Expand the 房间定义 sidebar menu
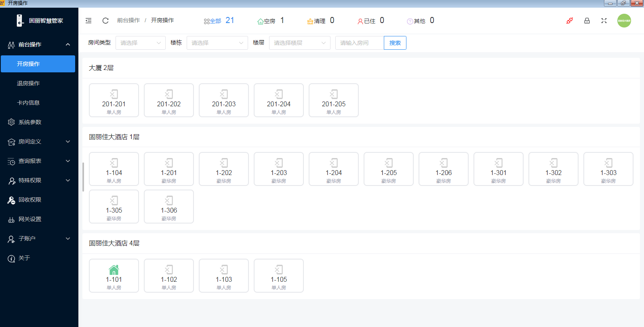Image resolution: width=644 pixels, height=327 pixels. click(39, 141)
